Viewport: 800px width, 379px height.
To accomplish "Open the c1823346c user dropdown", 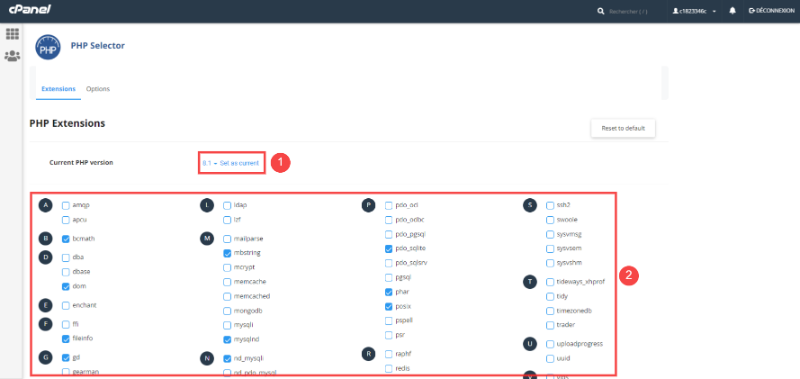I will (695, 11).
